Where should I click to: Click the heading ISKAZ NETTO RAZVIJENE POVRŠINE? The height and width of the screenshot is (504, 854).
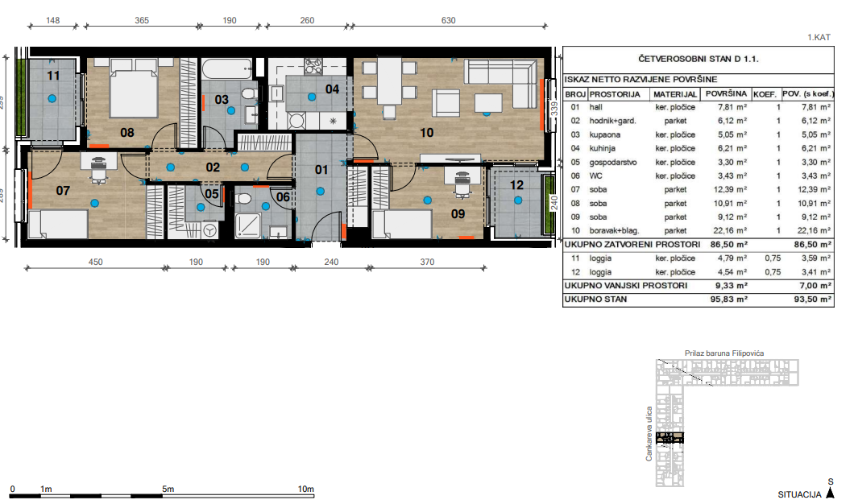[640, 80]
